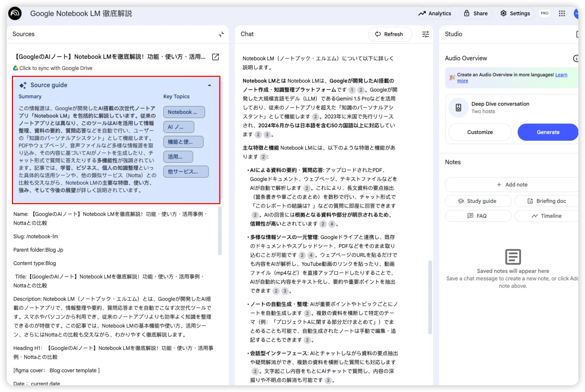Open the source in a new tab icon
Image resolution: width=585 pixels, height=392 pixels.
[x=215, y=57]
